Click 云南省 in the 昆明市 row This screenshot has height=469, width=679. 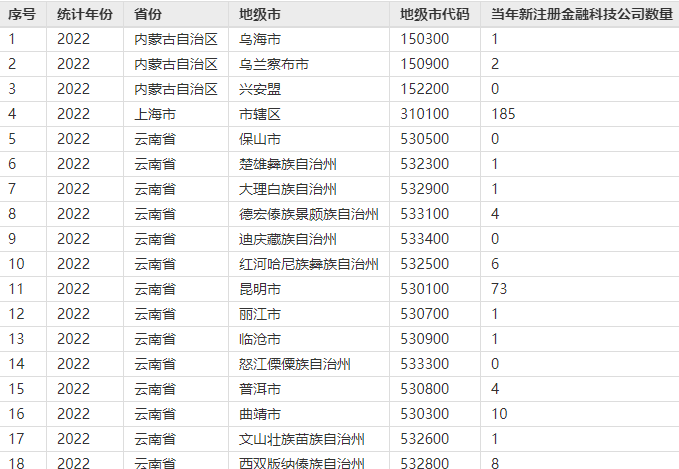[x=155, y=289]
